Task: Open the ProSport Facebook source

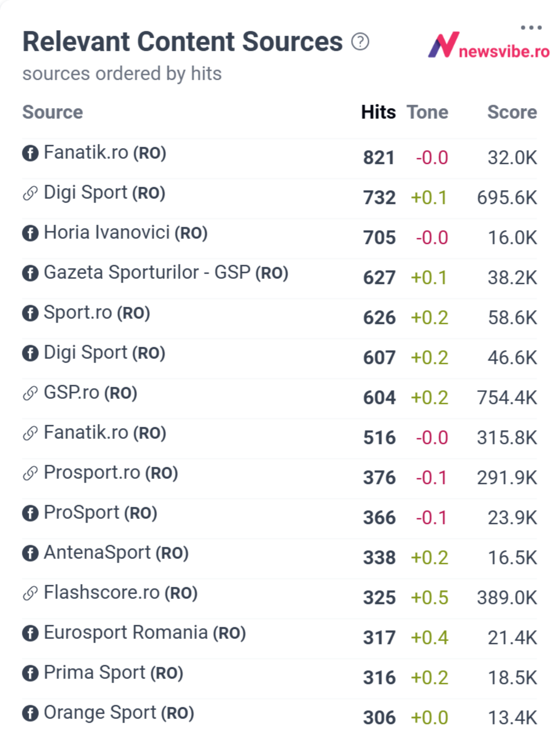Action: (x=100, y=513)
